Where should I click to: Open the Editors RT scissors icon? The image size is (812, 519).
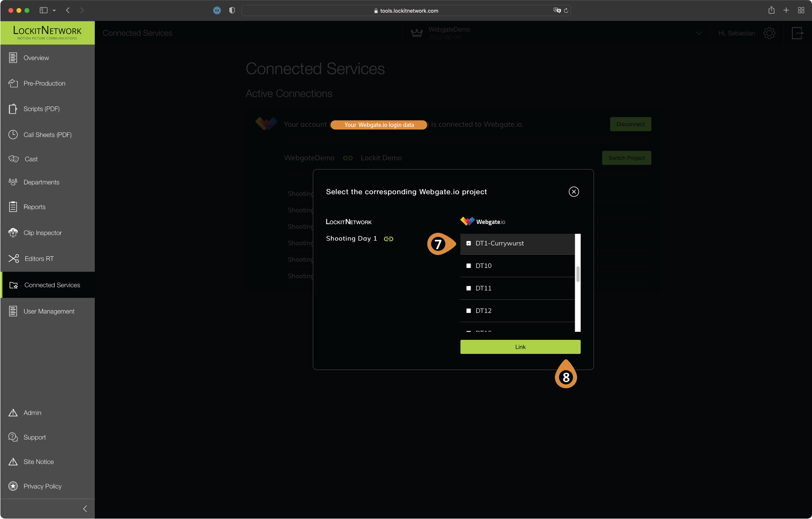[x=14, y=259]
